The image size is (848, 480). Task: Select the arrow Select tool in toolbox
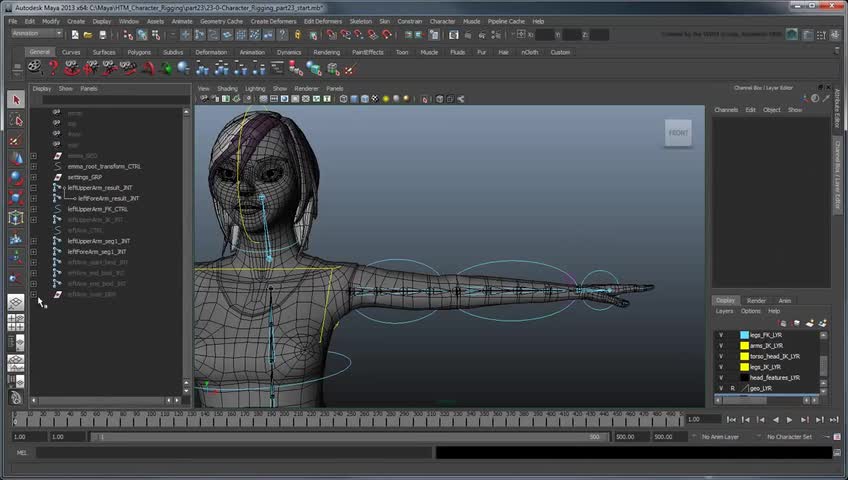pos(16,100)
